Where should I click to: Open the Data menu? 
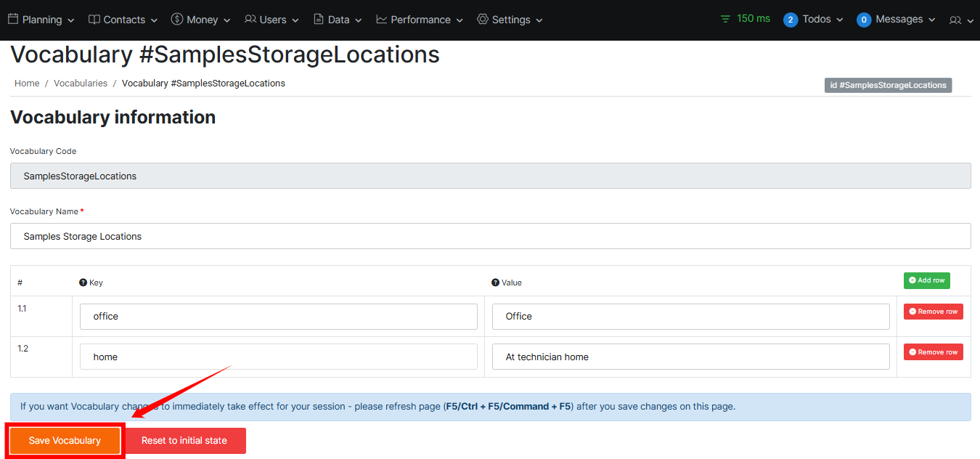(x=338, y=20)
